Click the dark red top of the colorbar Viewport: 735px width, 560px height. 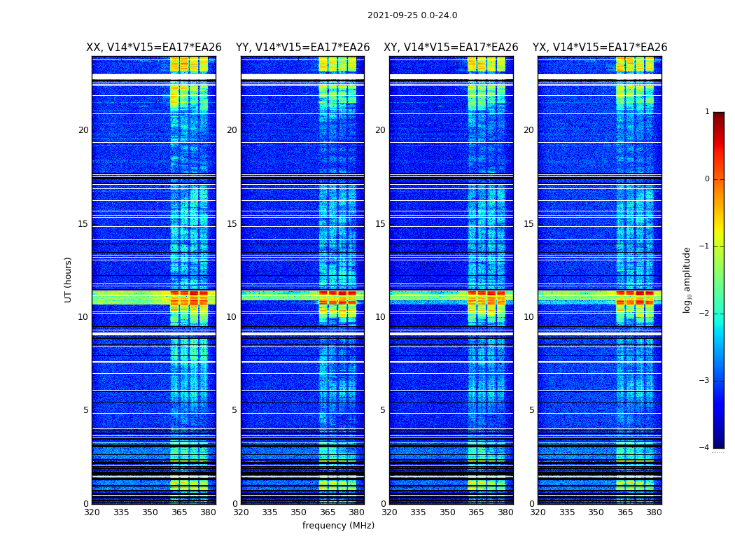(x=718, y=115)
